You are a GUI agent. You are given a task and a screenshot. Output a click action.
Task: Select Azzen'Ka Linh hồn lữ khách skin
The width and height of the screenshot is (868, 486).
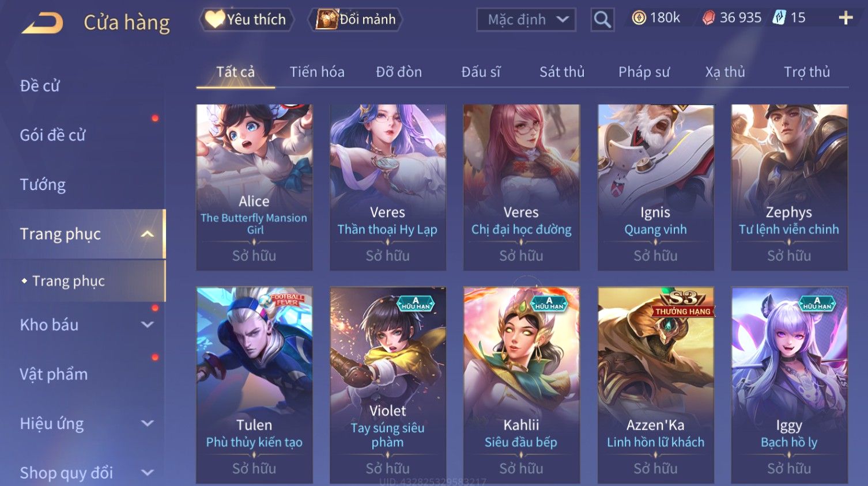656,385
